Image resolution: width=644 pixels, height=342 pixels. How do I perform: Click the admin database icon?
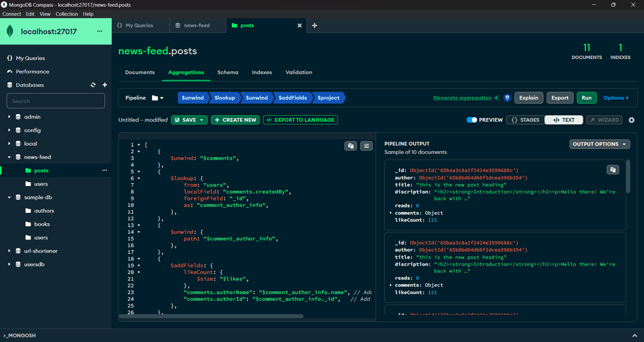[18, 117]
